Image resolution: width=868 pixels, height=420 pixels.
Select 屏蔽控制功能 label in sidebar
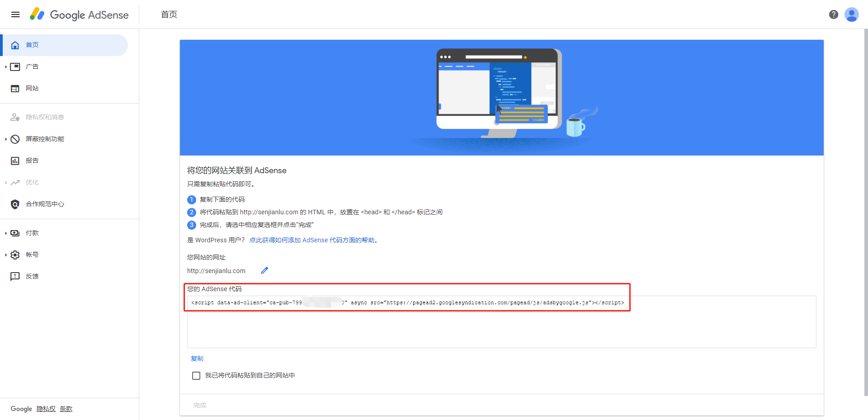tap(45, 139)
